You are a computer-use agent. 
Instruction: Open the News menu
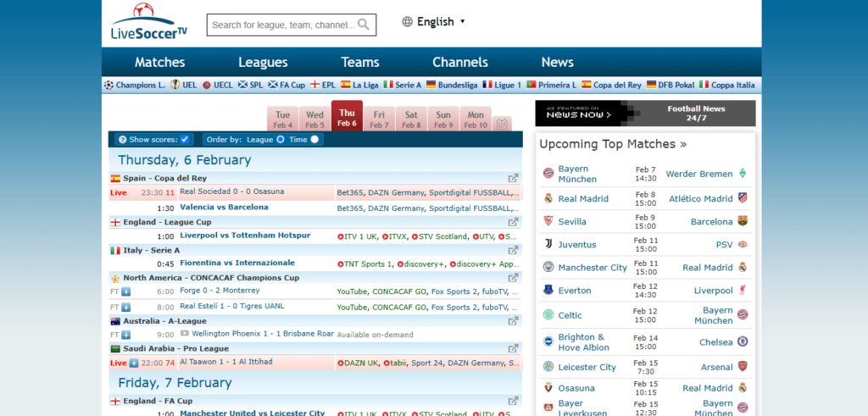(558, 63)
